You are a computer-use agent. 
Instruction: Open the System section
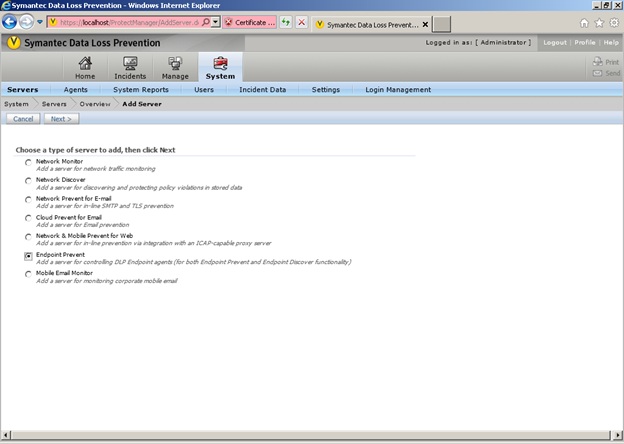220,68
